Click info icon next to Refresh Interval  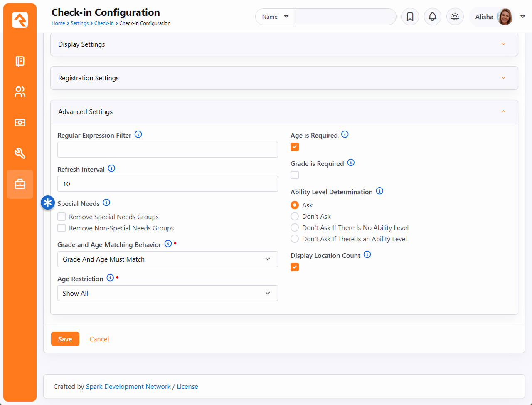pyautogui.click(x=111, y=169)
